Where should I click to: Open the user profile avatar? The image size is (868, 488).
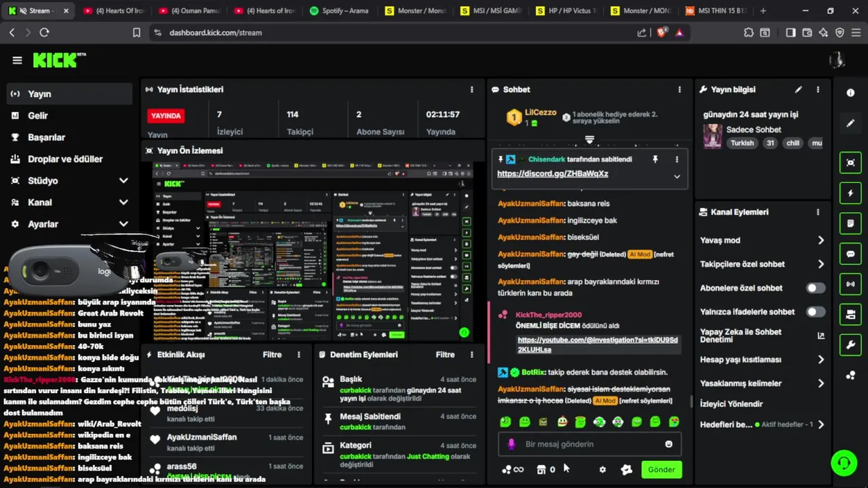click(837, 60)
